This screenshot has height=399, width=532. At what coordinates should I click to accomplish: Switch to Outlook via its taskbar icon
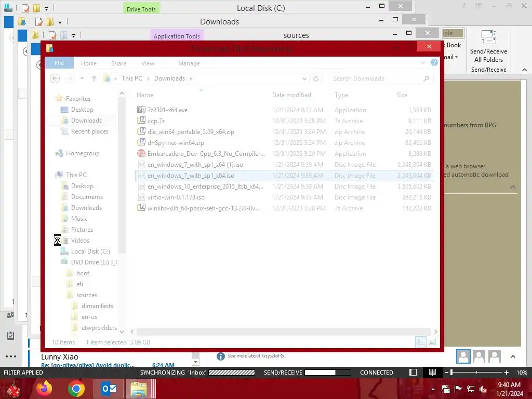[x=109, y=389]
